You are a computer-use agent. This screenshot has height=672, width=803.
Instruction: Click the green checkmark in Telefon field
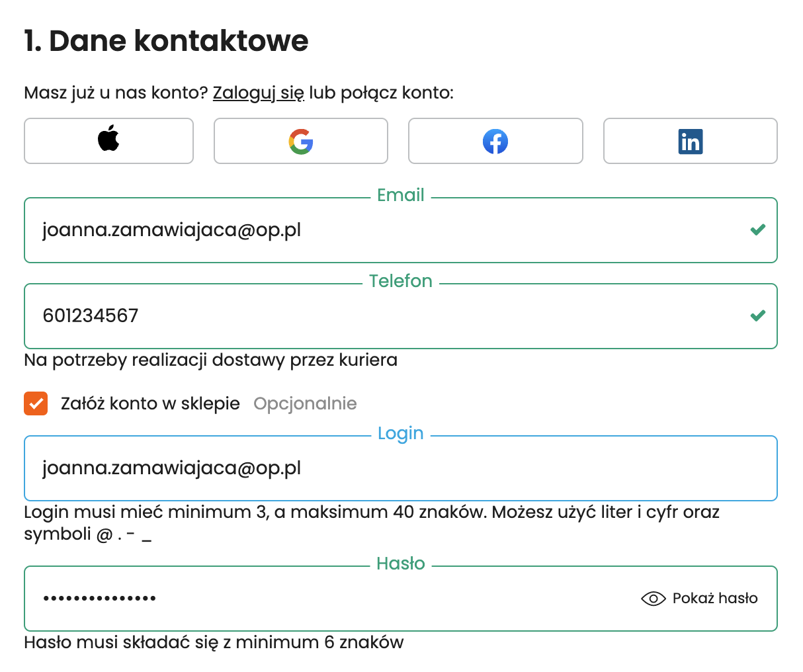pos(758,315)
